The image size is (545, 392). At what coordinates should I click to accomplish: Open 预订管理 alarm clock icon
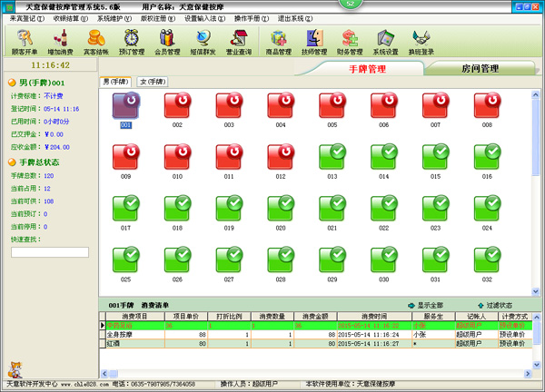(133, 42)
